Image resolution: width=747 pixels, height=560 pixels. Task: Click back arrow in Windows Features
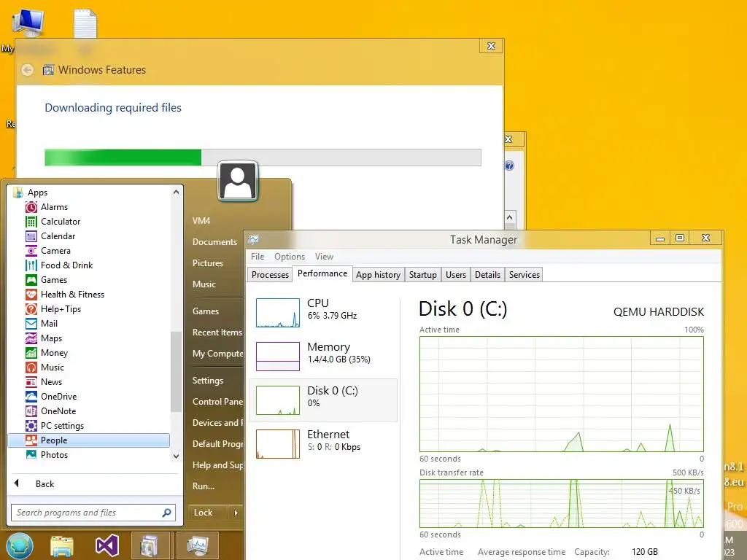pyautogui.click(x=28, y=70)
